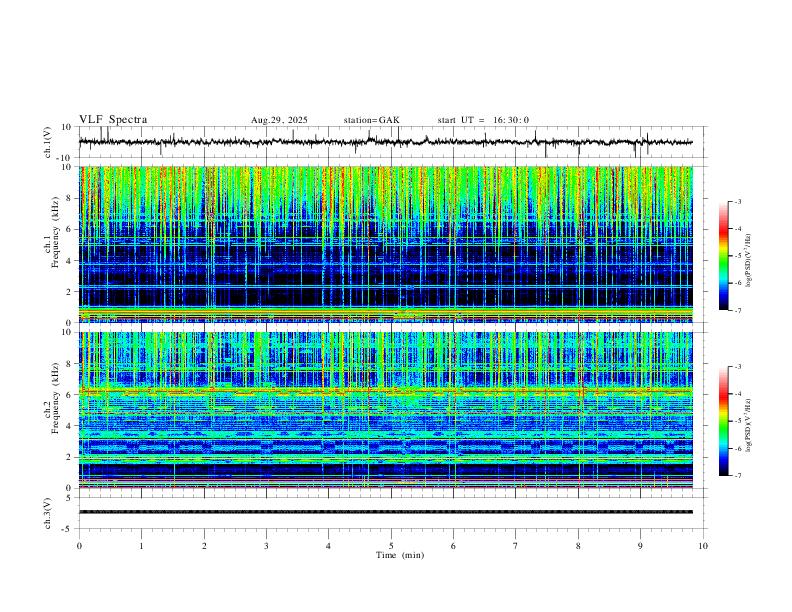The width and height of the screenshot is (792, 612).
Task: Click the "station=GAK" header label
Action: 371,120
